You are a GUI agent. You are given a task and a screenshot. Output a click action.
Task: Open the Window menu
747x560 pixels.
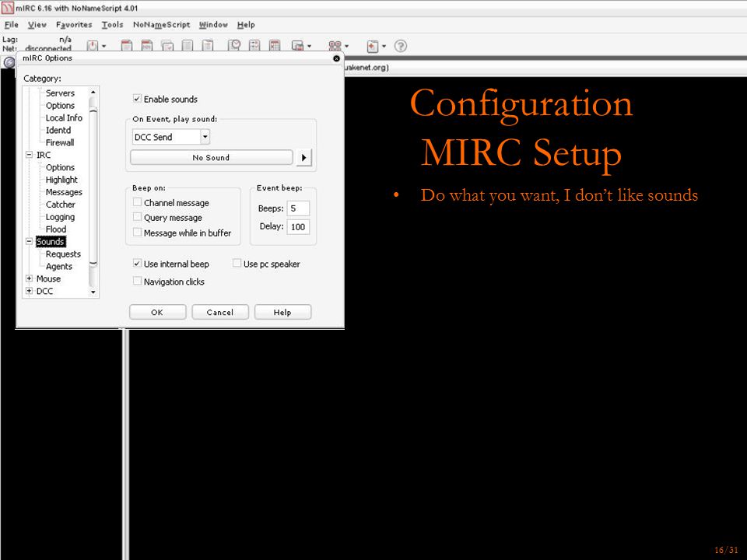[213, 25]
